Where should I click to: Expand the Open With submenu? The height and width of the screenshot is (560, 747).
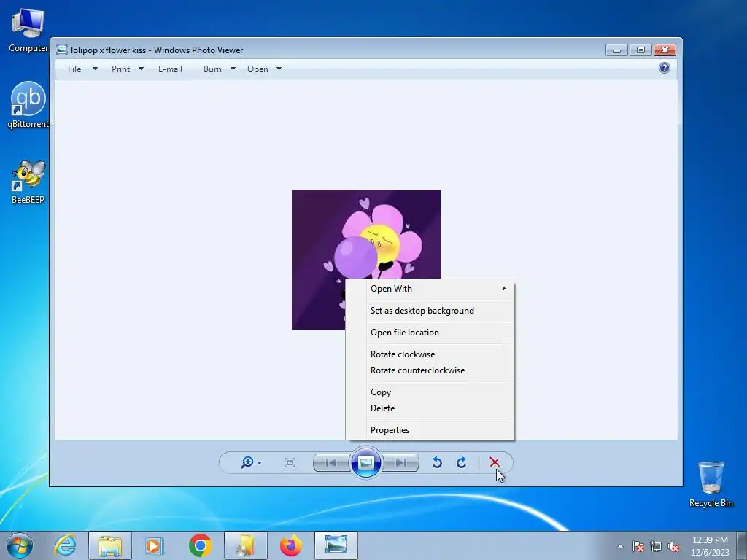coord(430,289)
